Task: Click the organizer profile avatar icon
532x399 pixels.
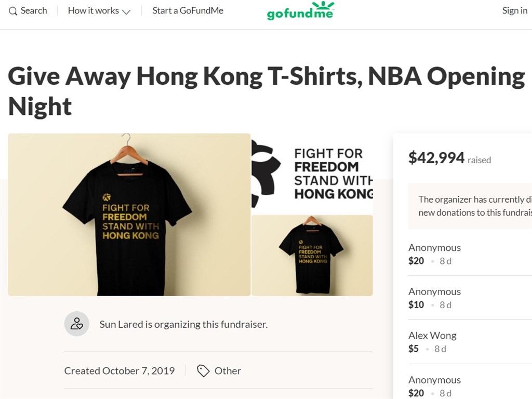Action: pyautogui.click(x=77, y=324)
